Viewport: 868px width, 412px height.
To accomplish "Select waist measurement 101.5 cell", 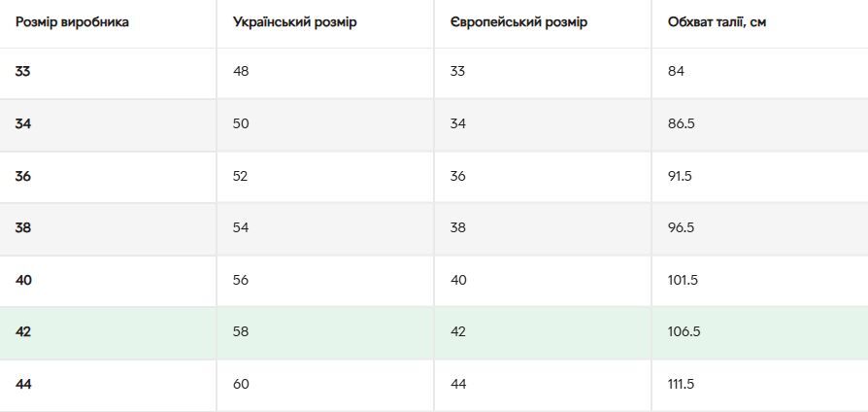I will [x=684, y=280].
